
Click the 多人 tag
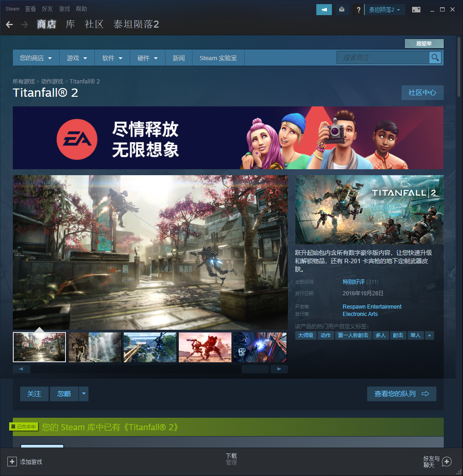click(381, 335)
